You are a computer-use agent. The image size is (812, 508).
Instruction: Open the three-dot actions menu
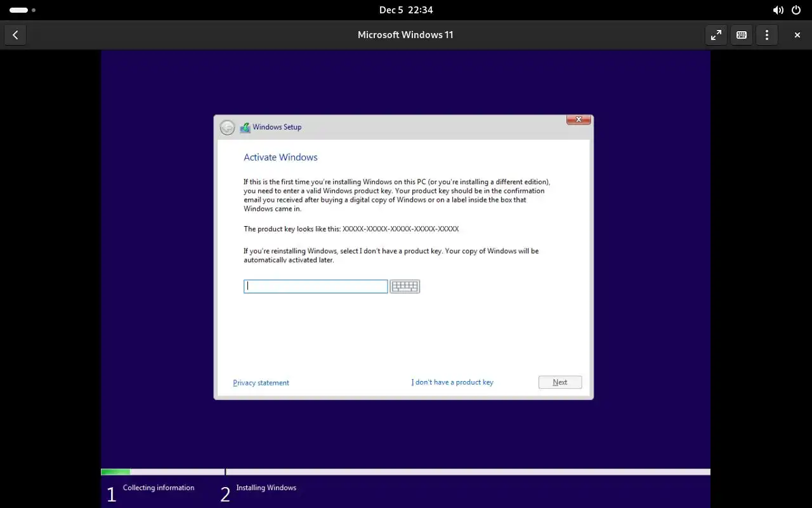coord(767,35)
